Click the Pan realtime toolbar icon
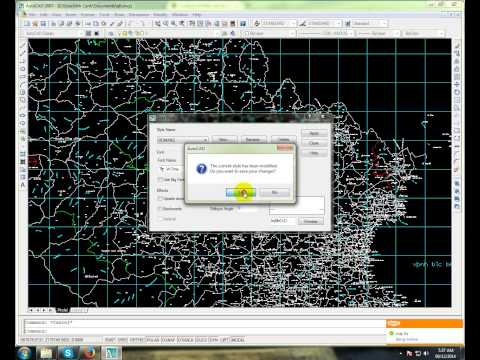The height and width of the screenshot is (360, 480). [x=158, y=24]
